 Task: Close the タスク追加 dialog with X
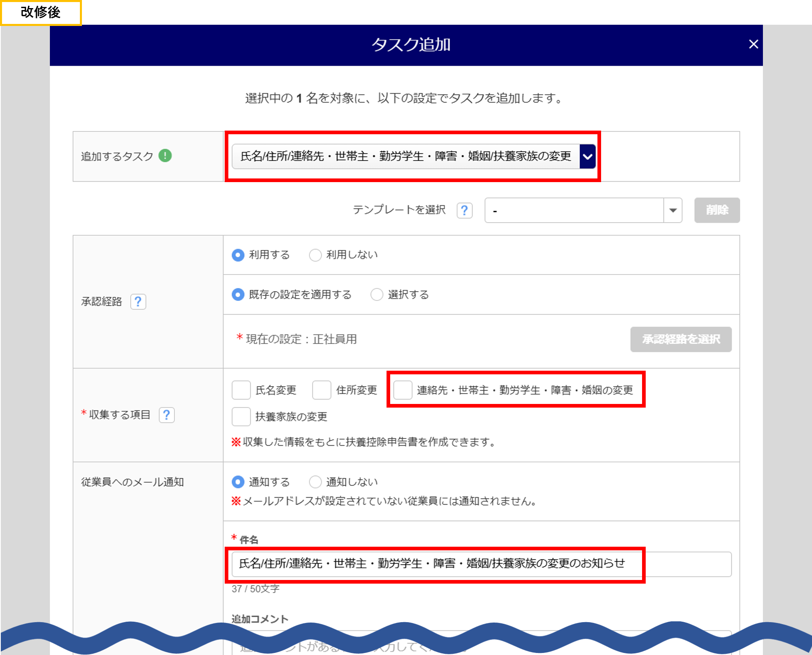753,44
